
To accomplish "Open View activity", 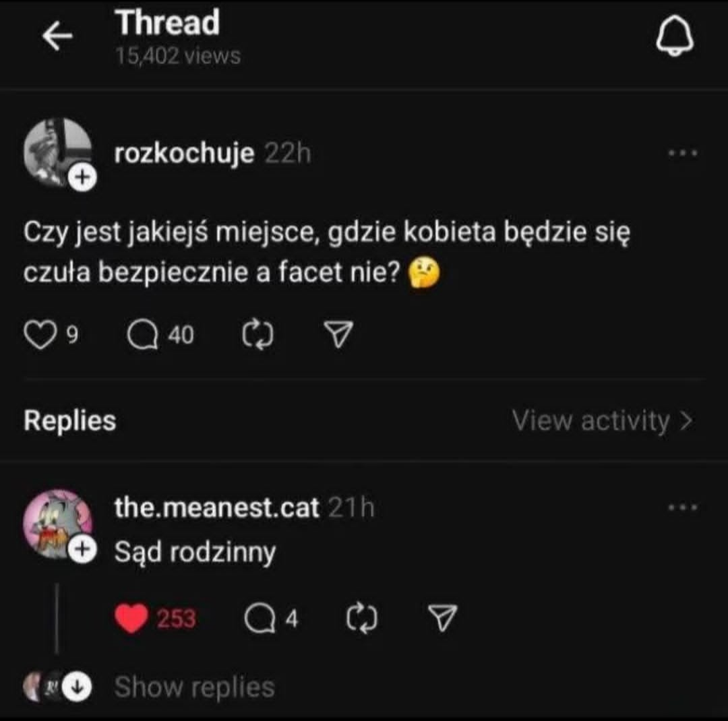I will point(602,421).
